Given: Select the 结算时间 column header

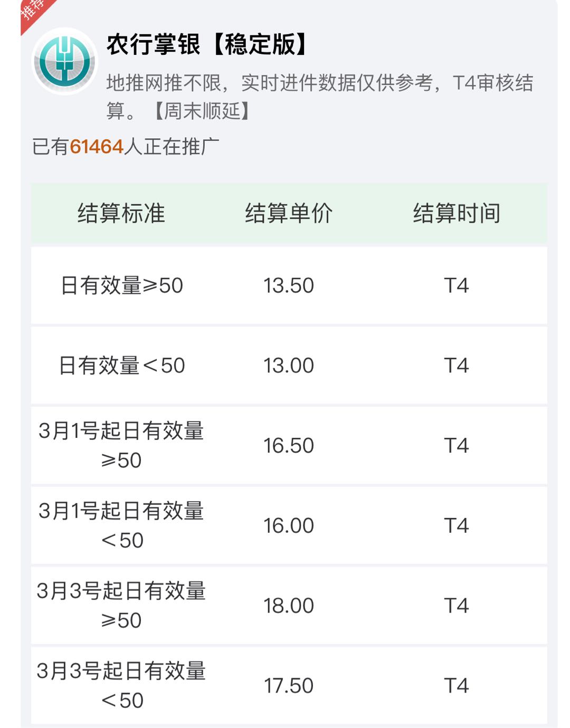Looking at the screenshot, I should (457, 214).
